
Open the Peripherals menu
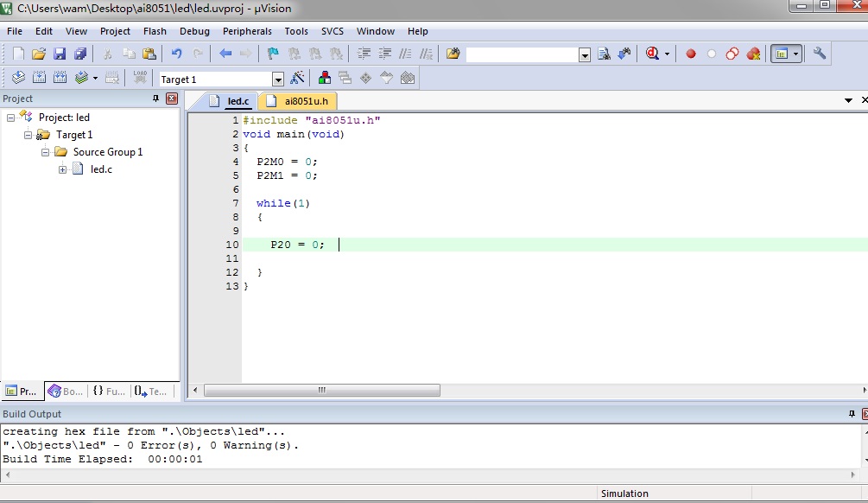[247, 31]
